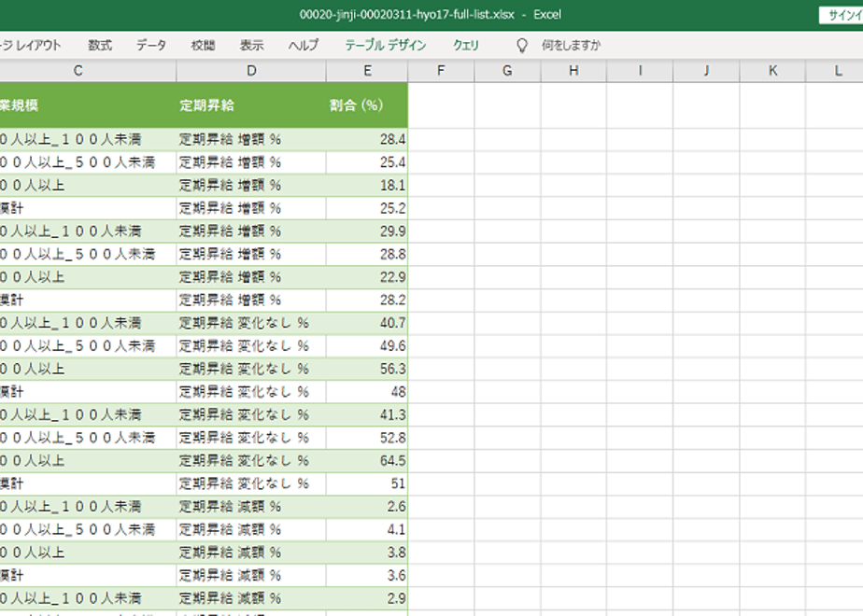Select 定期昇給 増額 % cell beside 28.4
This screenshot has width=863, height=616.
click(251, 140)
